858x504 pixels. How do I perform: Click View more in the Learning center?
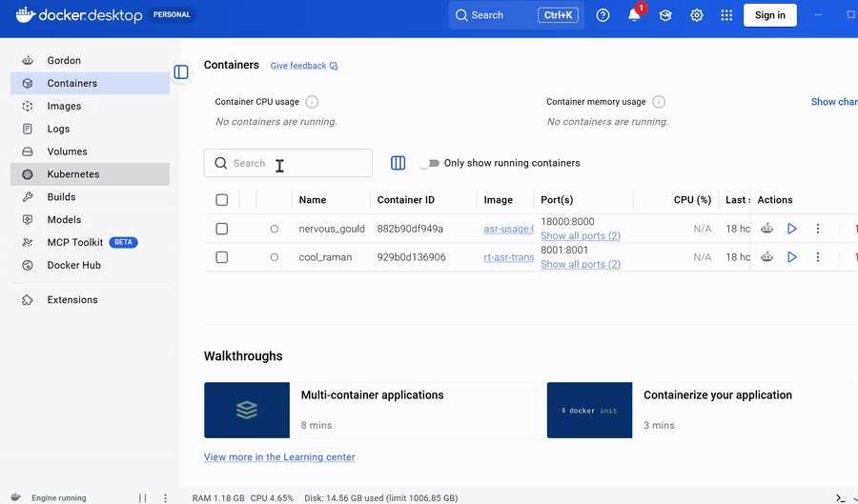pyautogui.click(x=279, y=457)
